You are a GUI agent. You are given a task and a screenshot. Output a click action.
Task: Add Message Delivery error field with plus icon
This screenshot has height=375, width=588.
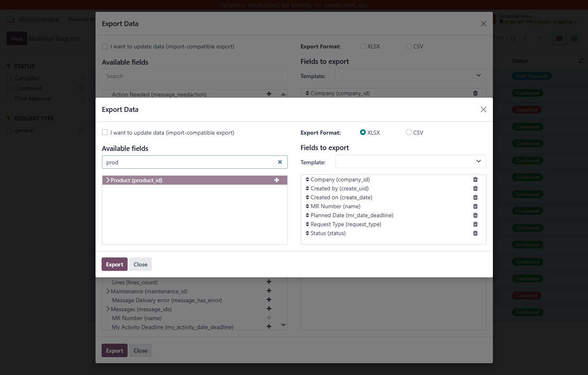[269, 300]
